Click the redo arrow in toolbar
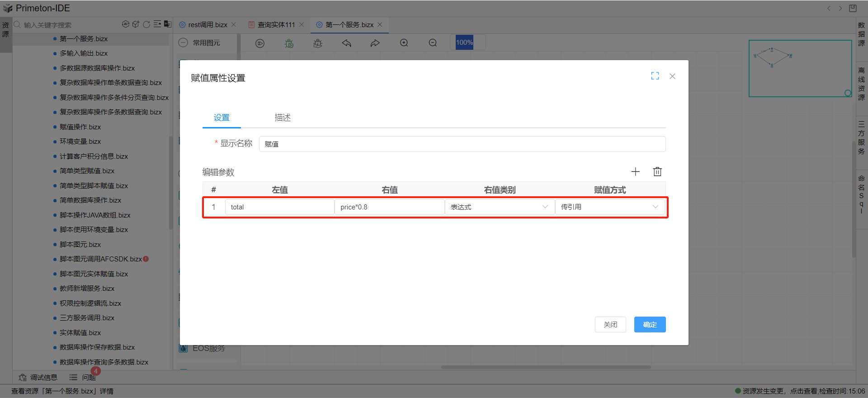This screenshot has height=398, width=868. (x=375, y=43)
